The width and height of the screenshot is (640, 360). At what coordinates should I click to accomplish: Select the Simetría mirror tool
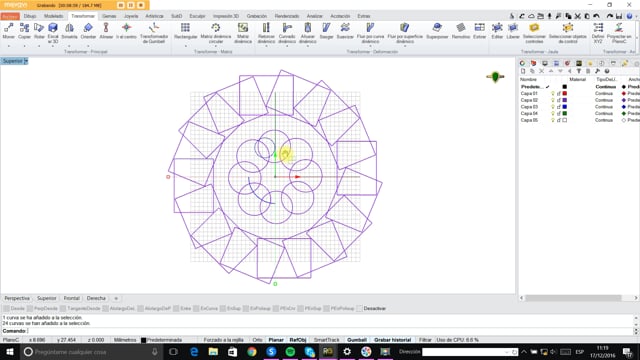pyautogui.click(x=69, y=31)
